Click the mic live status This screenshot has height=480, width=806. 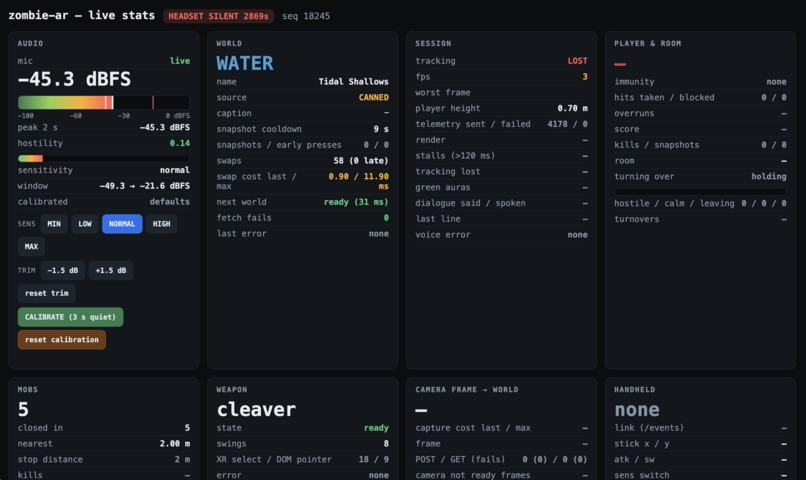click(179, 61)
